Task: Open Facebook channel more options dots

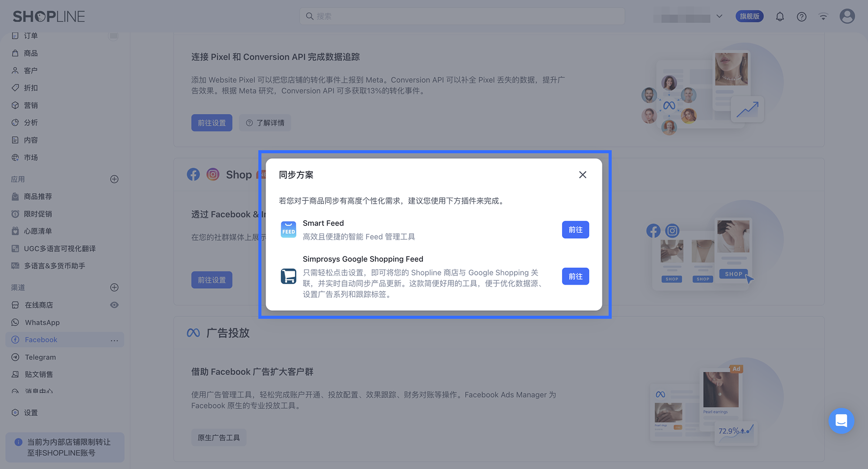Action: 114,340
